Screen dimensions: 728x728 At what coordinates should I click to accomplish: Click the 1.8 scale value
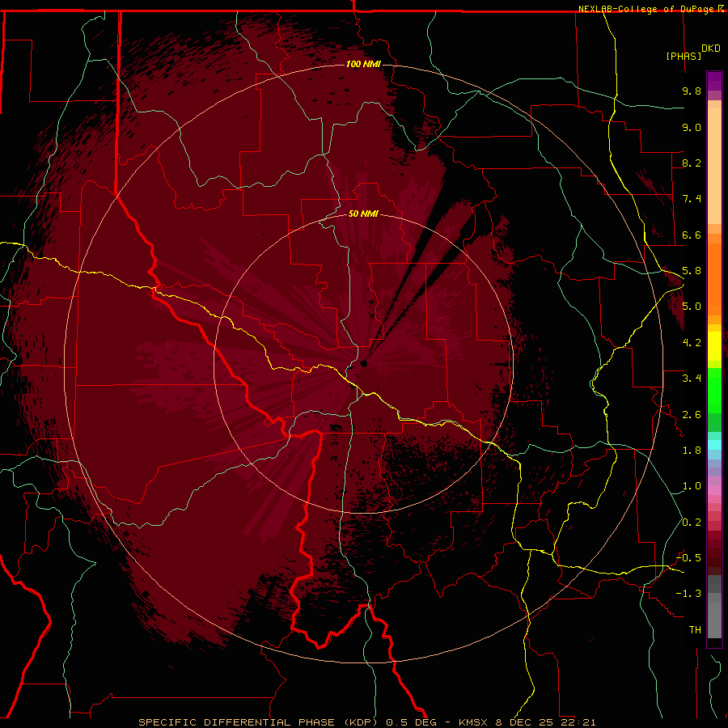click(692, 451)
